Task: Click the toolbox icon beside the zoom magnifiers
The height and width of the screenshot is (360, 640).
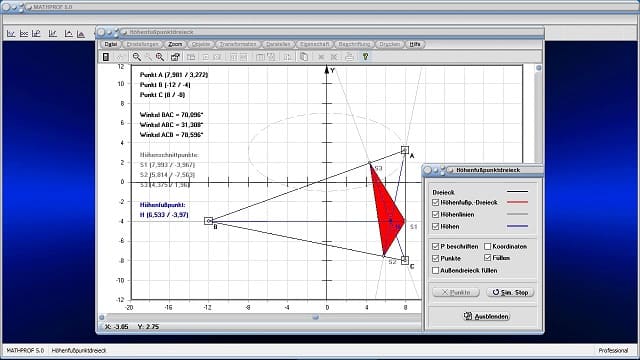Action: point(175,57)
